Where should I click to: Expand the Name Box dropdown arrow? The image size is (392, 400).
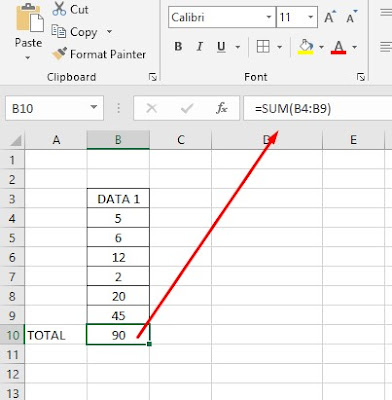[94, 108]
